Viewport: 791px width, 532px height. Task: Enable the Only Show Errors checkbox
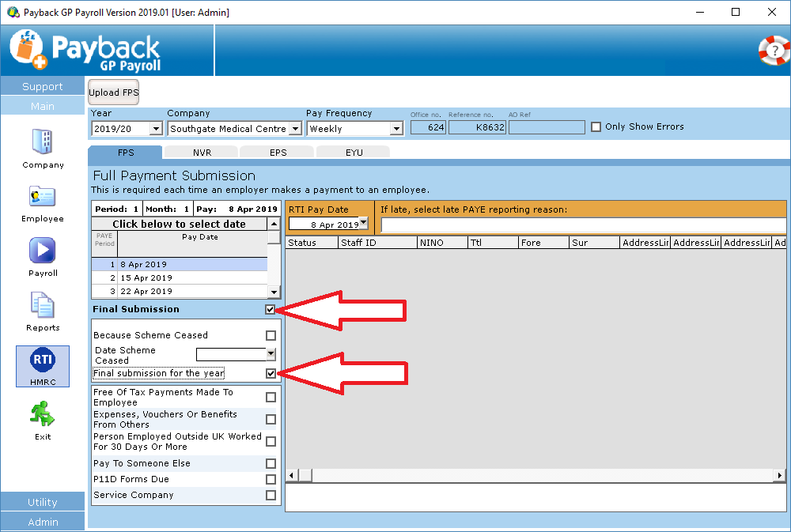pos(596,126)
